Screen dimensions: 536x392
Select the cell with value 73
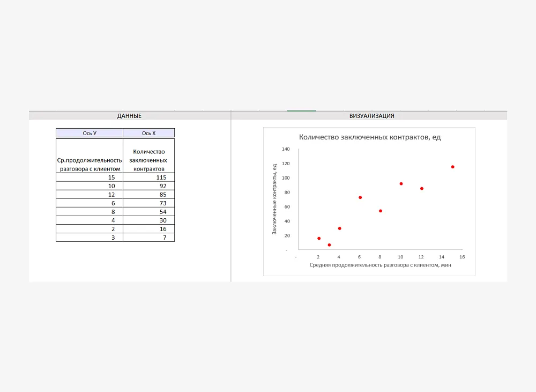(148, 203)
